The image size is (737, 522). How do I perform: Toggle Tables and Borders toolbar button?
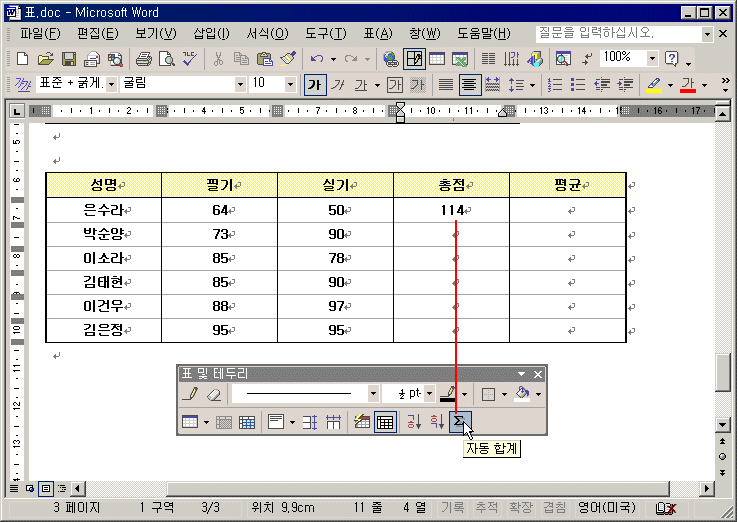[x=413, y=59]
